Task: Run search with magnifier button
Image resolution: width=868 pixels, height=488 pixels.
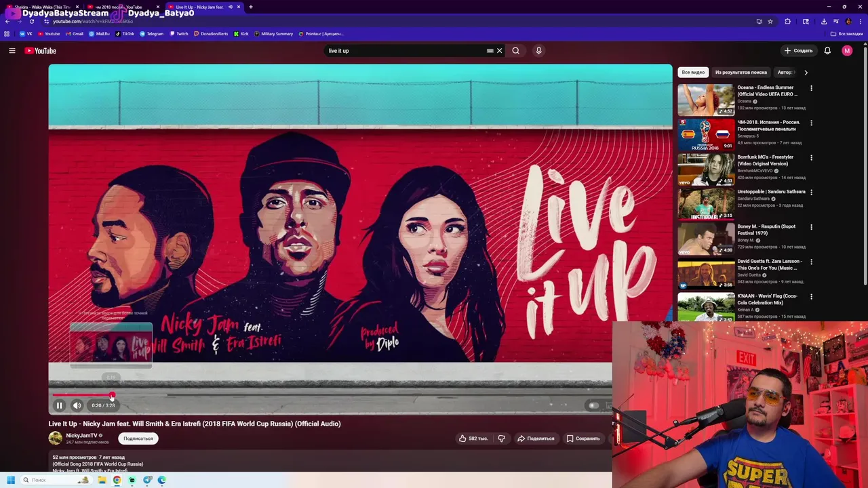Action: point(516,51)
